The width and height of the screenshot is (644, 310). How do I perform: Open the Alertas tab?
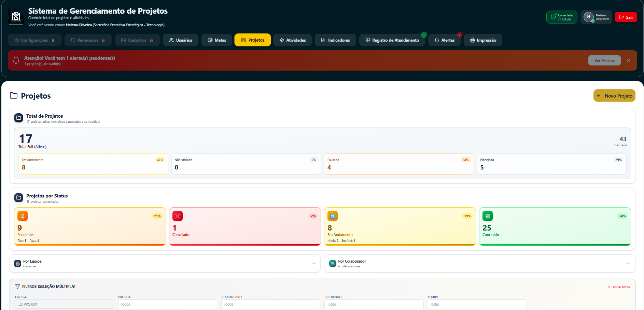444,40
